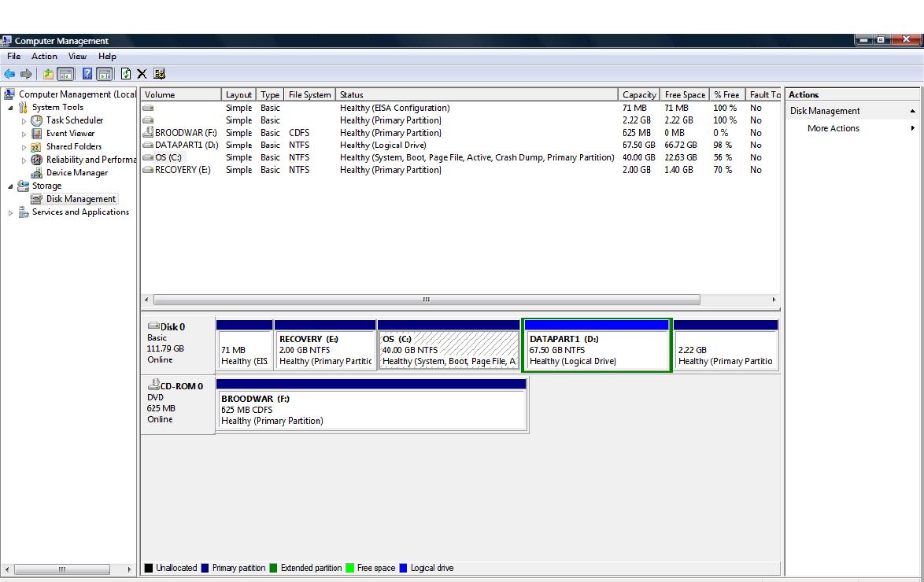This screenshot has height=582, width=924.
Task: Select the 71 MB EISA partition block on Disk 0
Action: tap(245, 345)
